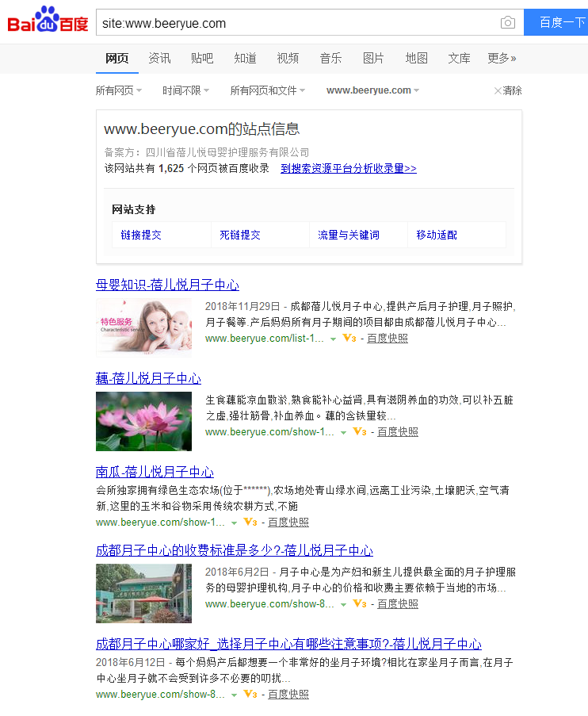Open 百度快照 for 收费标准 result
The width and height of the screenshot is (588, 716).
pos(398,603)
